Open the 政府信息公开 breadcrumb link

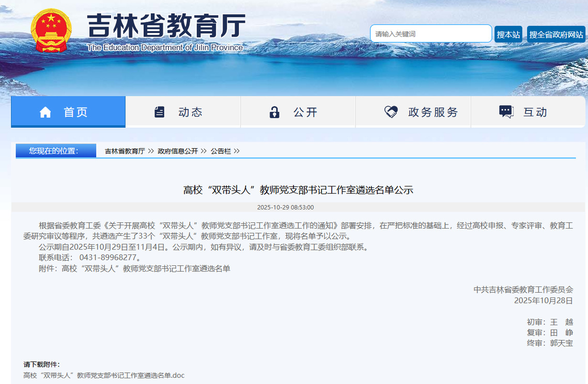[178, 151]
